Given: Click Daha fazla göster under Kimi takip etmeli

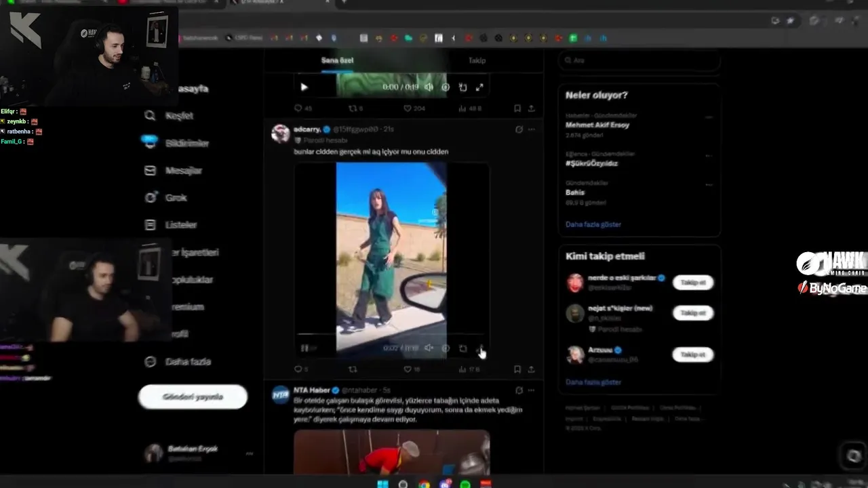Looking at the screenshot, I should pos(593,382).
